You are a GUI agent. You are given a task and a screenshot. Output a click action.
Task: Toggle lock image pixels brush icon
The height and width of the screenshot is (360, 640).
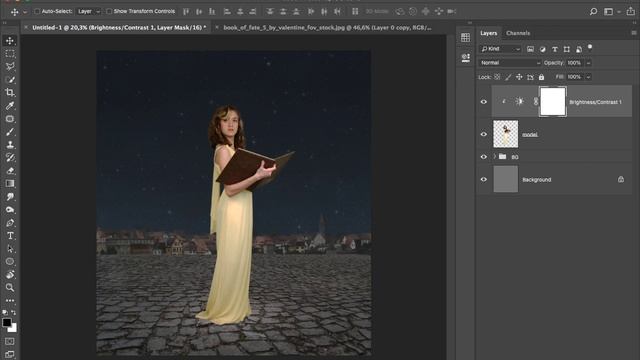[508, 77]
